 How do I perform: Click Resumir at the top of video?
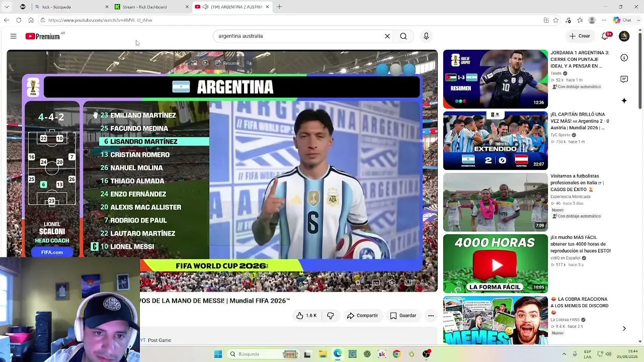227,63
